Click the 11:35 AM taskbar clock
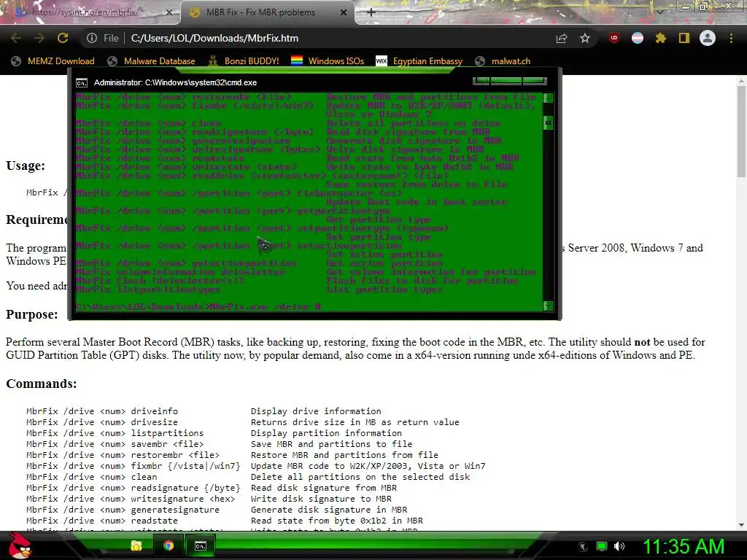 tap(684, 547)
